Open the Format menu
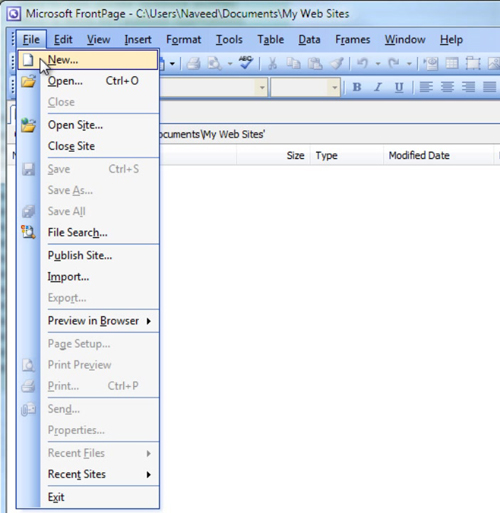This screenshot has width=500, height=513. tap(184, 40)
